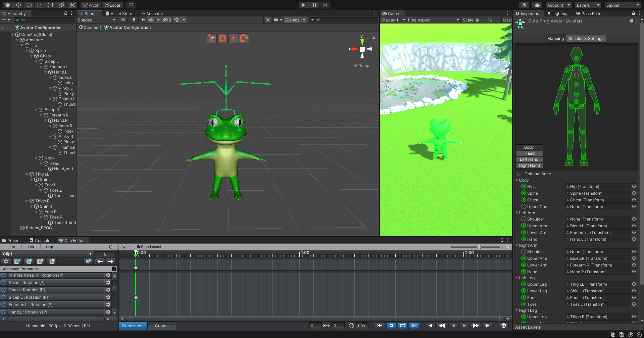Select the Rect Transform tool
The width and height of the screenshot is (644, 338).
(x=51, y=5)
